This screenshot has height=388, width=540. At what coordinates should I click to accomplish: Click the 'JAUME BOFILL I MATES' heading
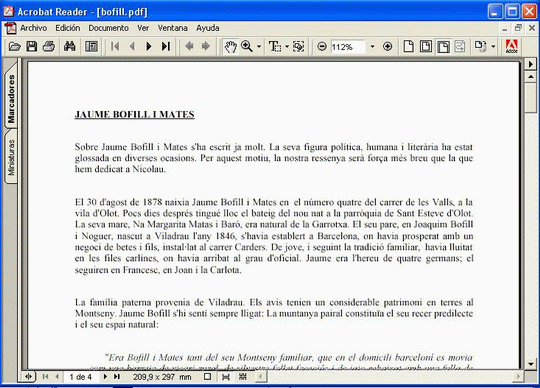[x=134, y=115]
